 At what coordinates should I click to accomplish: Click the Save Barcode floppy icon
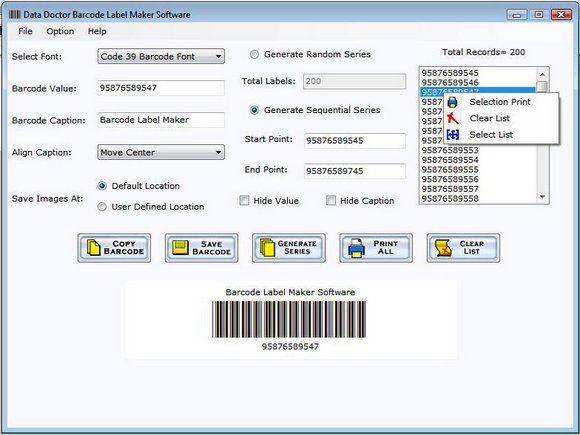tap(180, 248)
